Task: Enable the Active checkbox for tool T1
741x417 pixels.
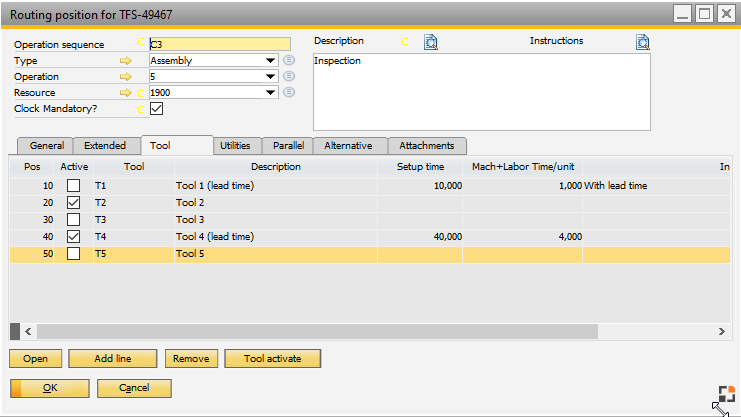Action: [74, 186]
